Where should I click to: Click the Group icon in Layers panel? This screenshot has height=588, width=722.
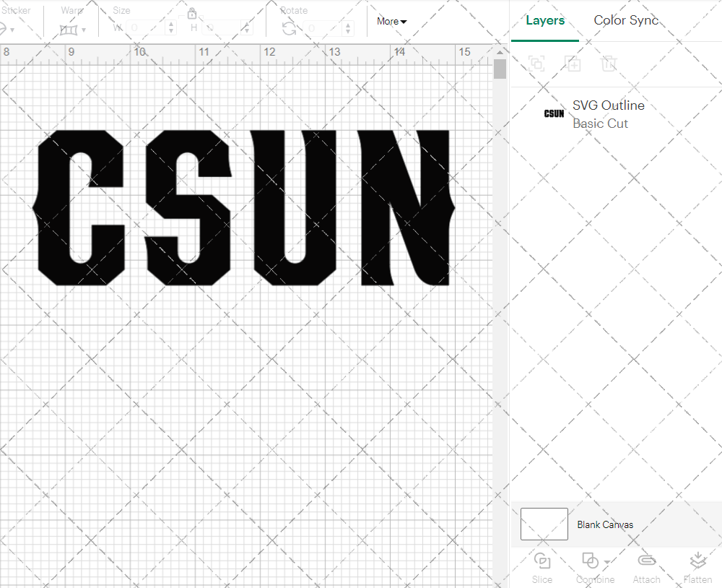[x=536, y=64]
